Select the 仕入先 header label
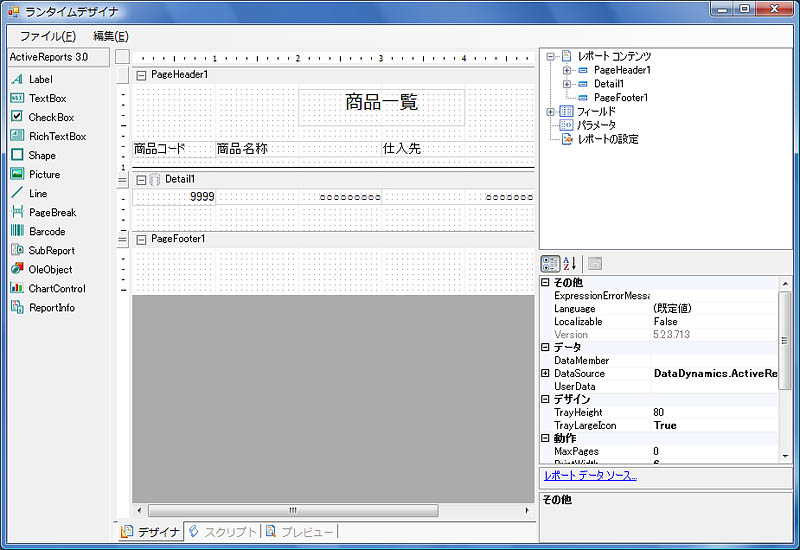The height and width of the screenshot is (550, 800). 458,149
